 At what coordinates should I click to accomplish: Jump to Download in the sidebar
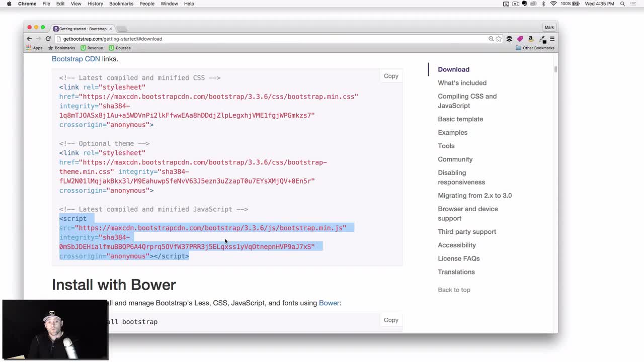pyautogui.click(x=453, y=69)
